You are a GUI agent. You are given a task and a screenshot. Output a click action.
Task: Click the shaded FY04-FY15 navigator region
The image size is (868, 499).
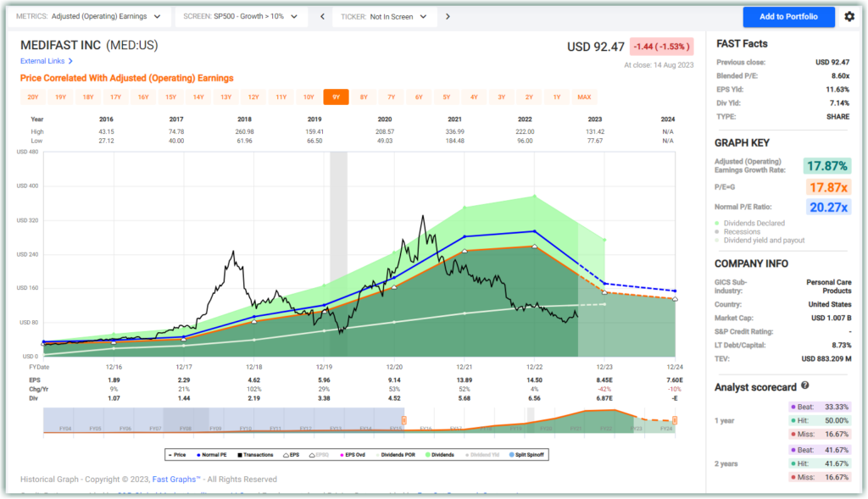coord(224,420)
